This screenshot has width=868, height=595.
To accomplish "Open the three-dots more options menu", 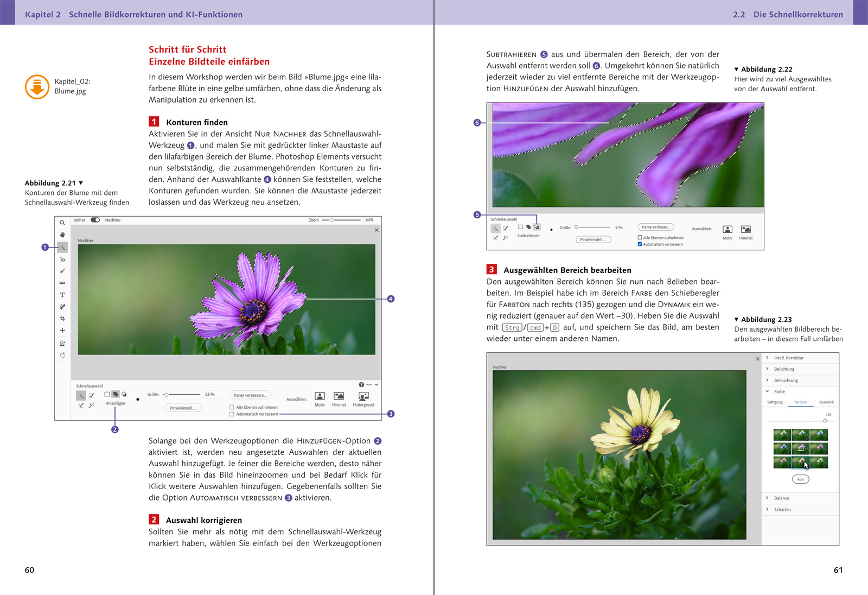I will 369,385.
